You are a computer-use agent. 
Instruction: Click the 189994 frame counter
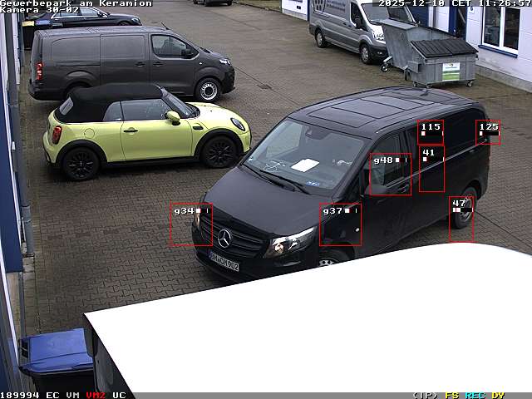pyautogui.click(x=20, y=395)
